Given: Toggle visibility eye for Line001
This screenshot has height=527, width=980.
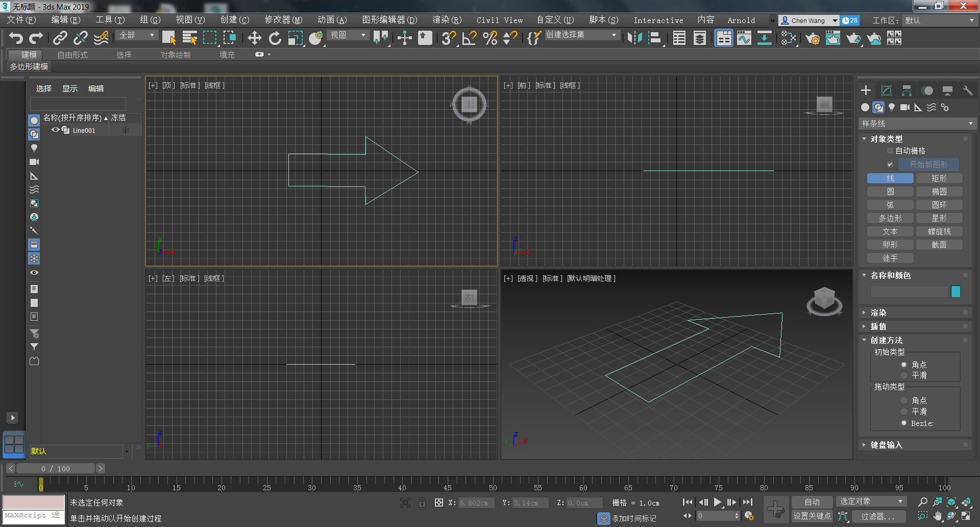Looking at the screenshot, I should pos(55,130).
